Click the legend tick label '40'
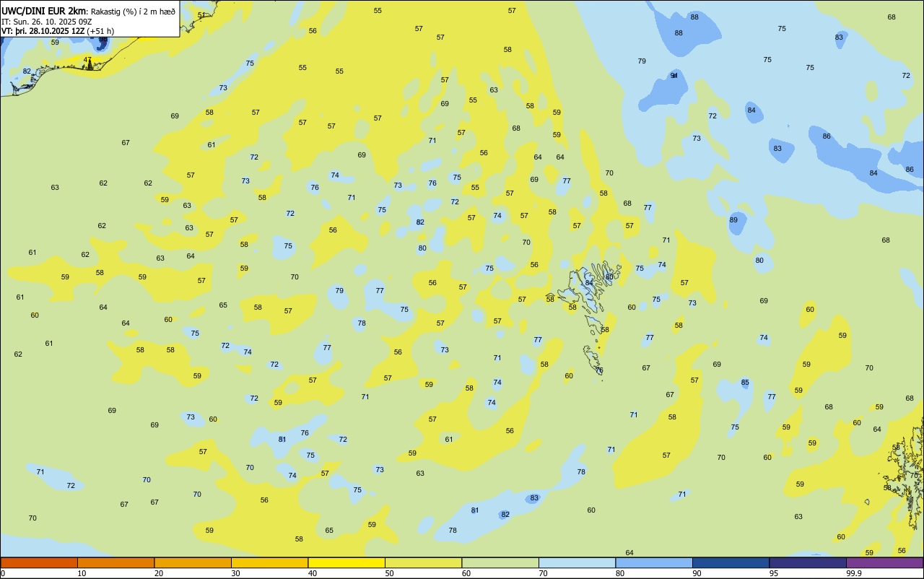The height and width of the screenshot is (579, 924). pos(313,573)
